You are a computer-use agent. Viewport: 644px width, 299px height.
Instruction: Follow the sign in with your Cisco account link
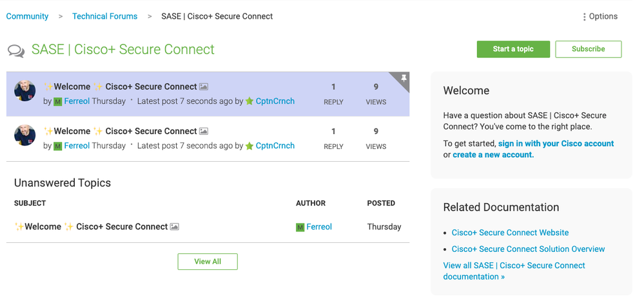(556, 144)
